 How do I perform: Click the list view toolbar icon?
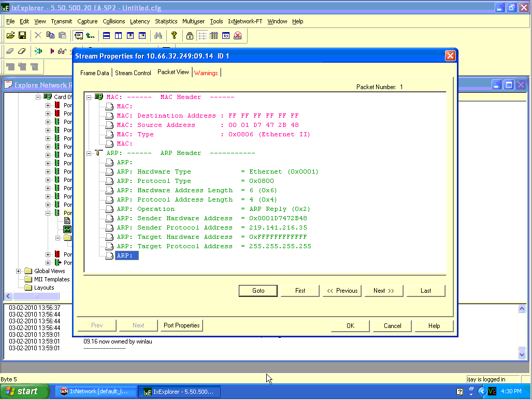(x=203, y=35)
